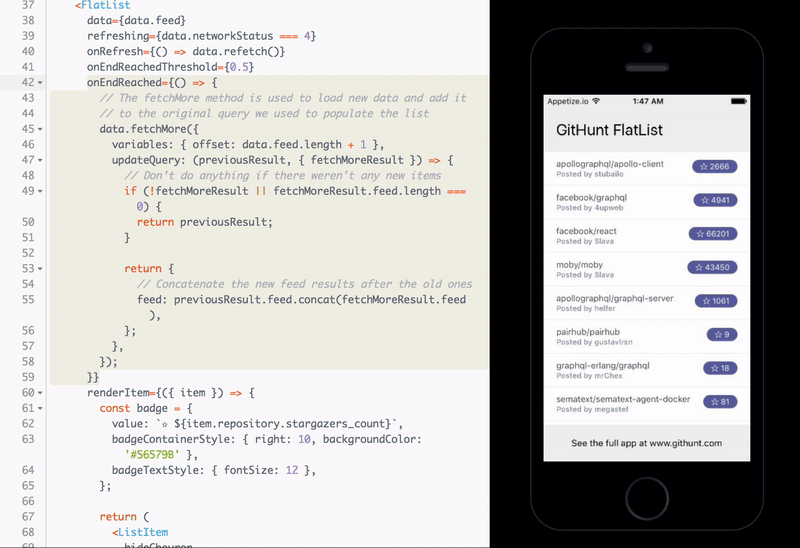
Task: Tap the star badge showing 4941
Action: tap(715, 200)
